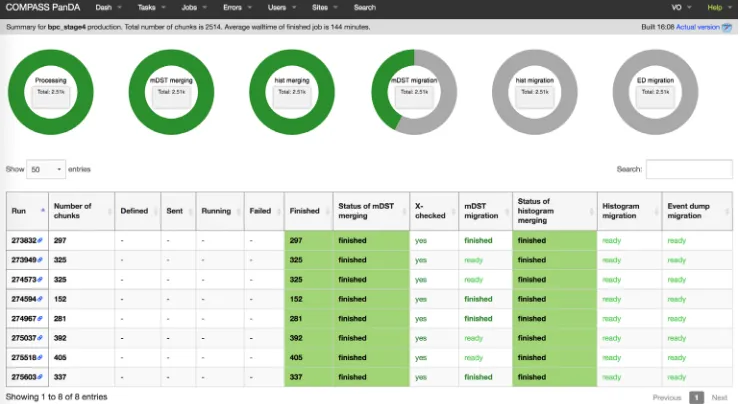The width and height of the screenshot is (740, 404).
Task: Open link icon next to run 274573
Action: [40, 280]
